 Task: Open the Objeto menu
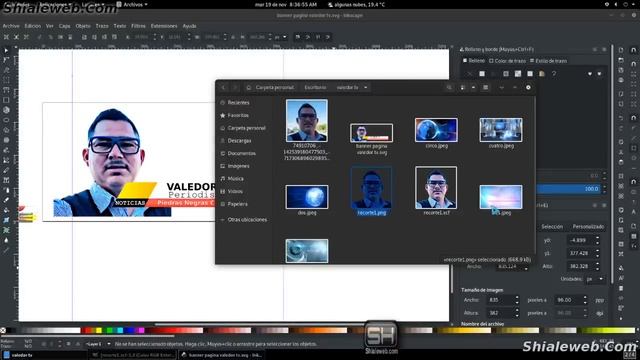point(83,26)
